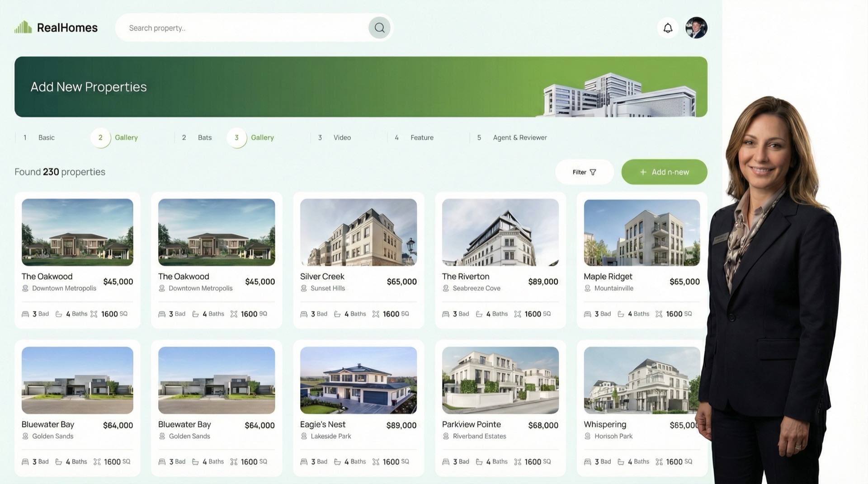Click the sq icon on Whispering card
Screen dimensions: 868x484
click(659, 461)
